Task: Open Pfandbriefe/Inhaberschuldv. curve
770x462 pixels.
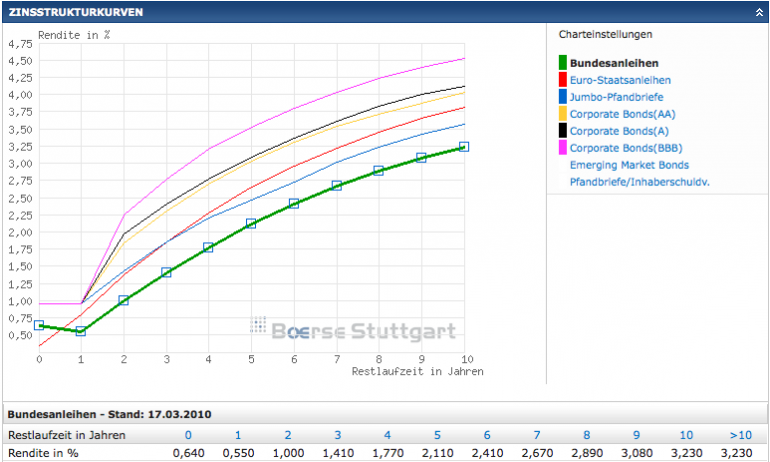Action: [x=639, y=182]
